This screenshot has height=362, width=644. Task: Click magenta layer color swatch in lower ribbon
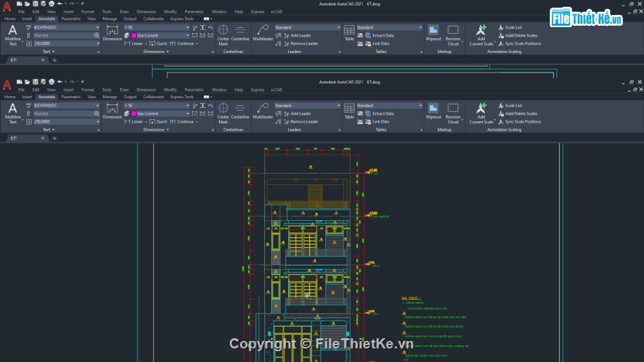tap(134, 113)
